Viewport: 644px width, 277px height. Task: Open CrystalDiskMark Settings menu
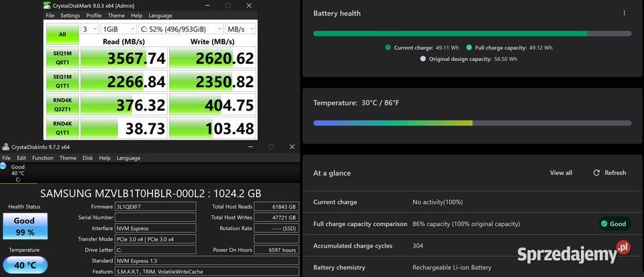[70, 15]
